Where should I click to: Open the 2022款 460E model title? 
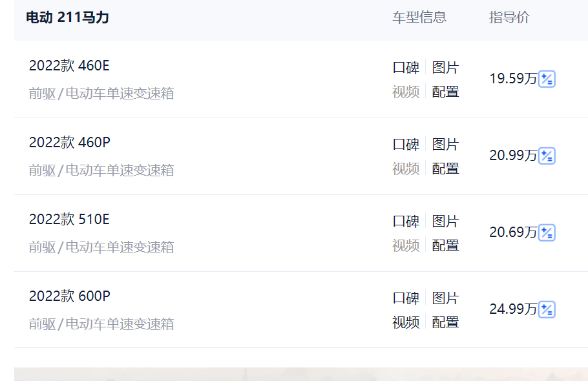(x=69, y=66)
